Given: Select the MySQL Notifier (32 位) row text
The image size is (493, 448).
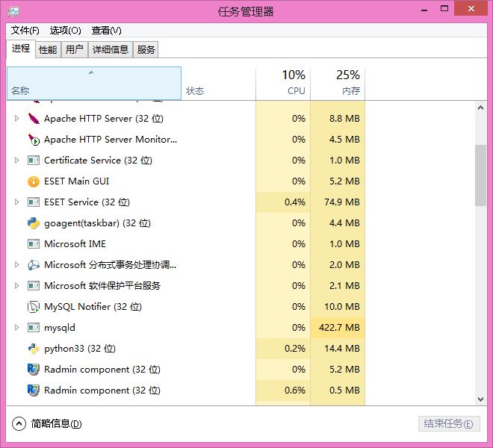Looking at the screenshot, I should click(93, 307).
